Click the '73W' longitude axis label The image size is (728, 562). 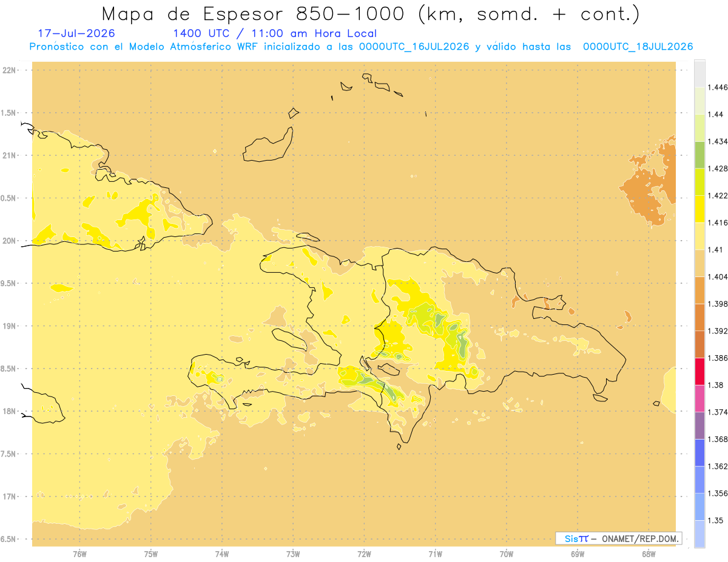293,554
